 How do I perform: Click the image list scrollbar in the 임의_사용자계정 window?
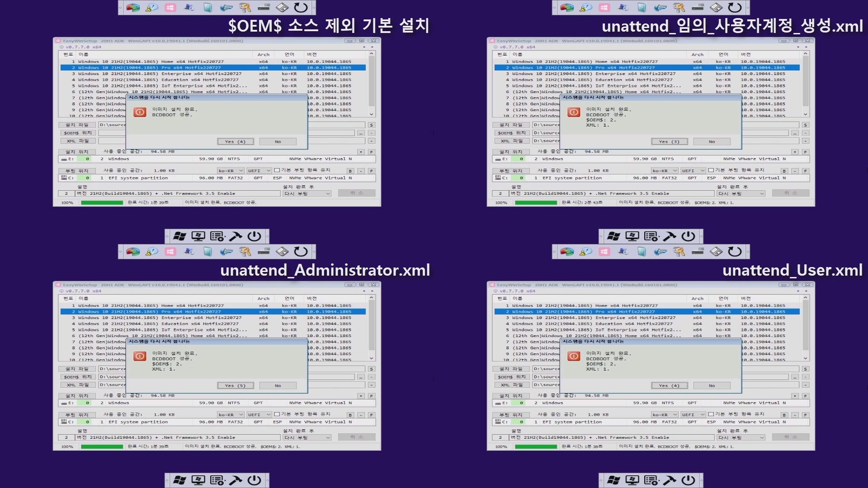tap(805, 84)
